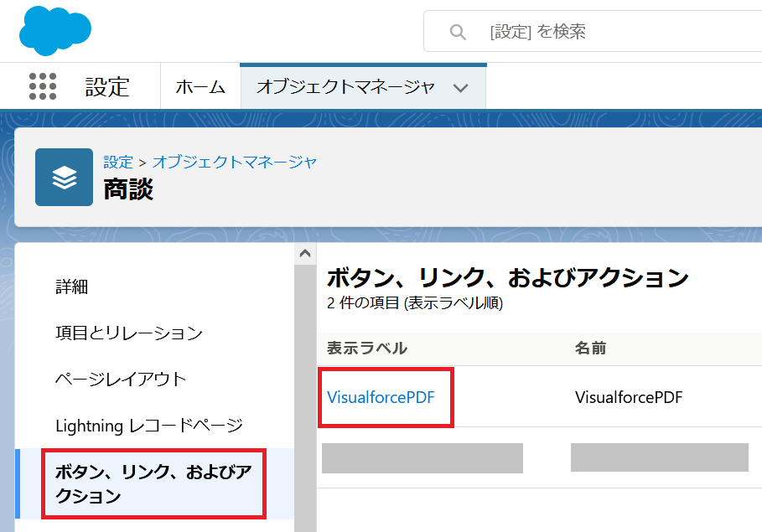
Task: Focus the [設定] を検索 search field
Action: 593,31
